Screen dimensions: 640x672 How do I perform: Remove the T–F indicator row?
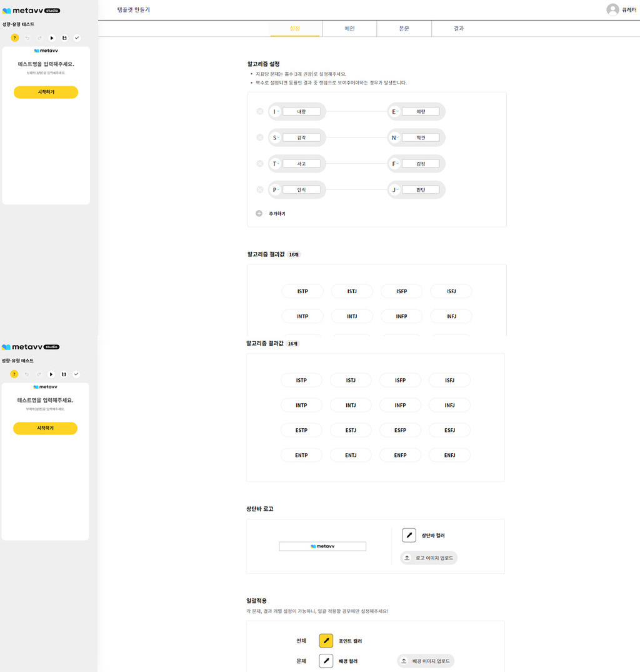pos(259,164)
